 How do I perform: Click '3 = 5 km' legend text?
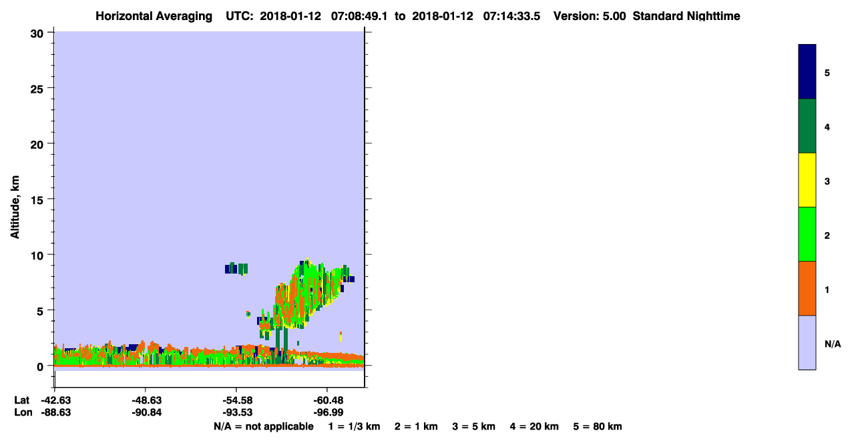click(474, 426)
